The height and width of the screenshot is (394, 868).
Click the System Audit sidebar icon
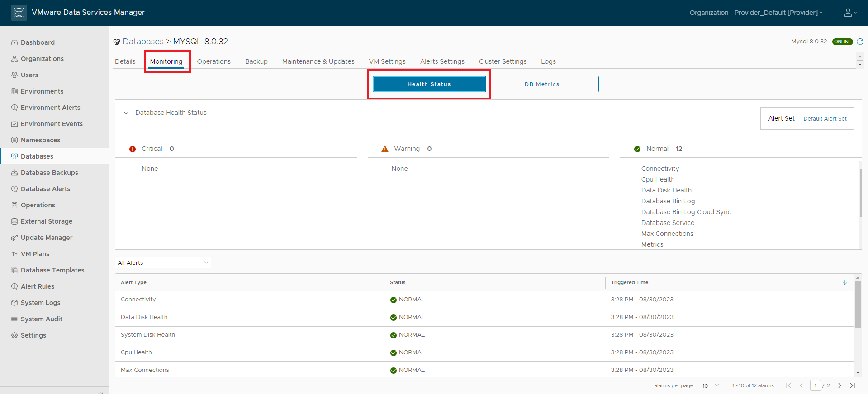[x=14, y=319]
